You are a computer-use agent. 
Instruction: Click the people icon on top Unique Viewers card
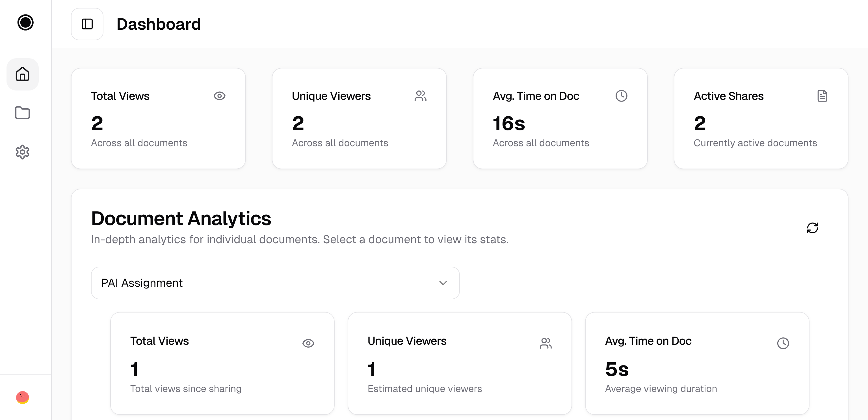tap(421, 96)
